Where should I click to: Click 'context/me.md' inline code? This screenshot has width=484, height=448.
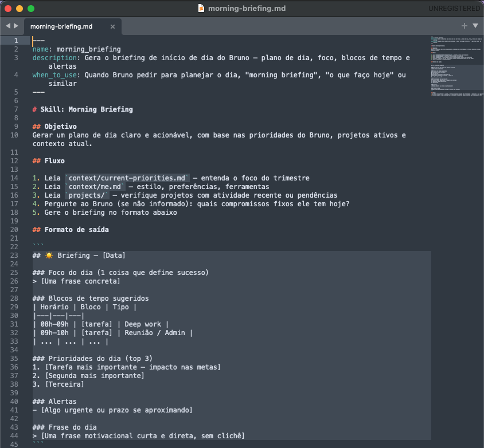pyautogui.click(x=95, y=187)
